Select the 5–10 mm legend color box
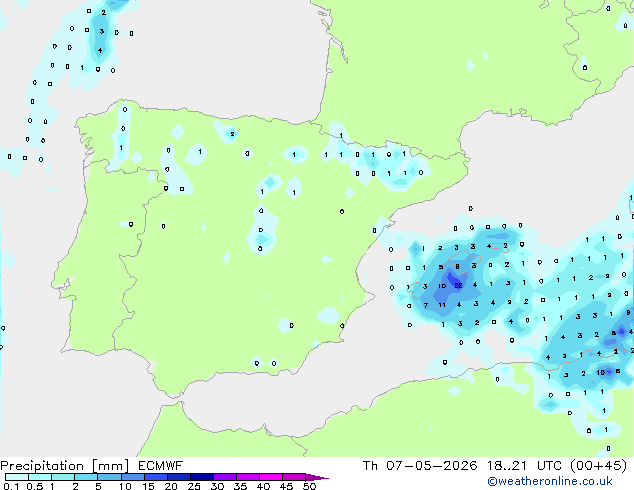This screenshot has width=634, height=490. click(109, 477)
